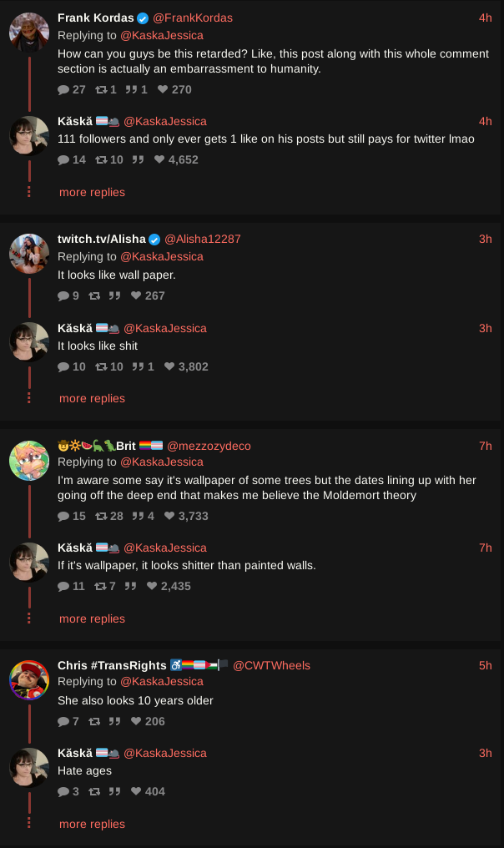Click the heart icon with 4,652 likes
Viewport: 504px width, 848px height.
(159, 159)
